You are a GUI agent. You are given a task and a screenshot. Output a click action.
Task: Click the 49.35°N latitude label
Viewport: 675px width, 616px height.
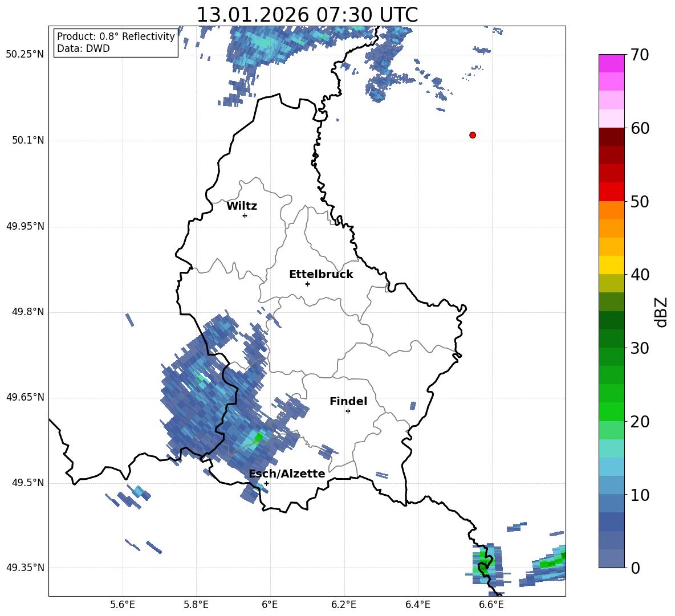(x=25, y=568)
